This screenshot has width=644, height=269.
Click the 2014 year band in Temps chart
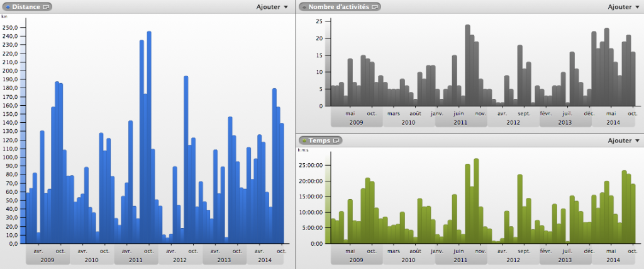613,260
